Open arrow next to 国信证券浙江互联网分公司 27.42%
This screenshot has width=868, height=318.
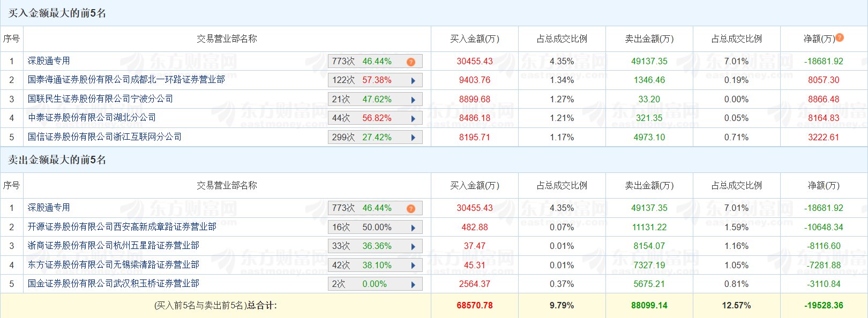pyautogui.click(x=413, y=138)
